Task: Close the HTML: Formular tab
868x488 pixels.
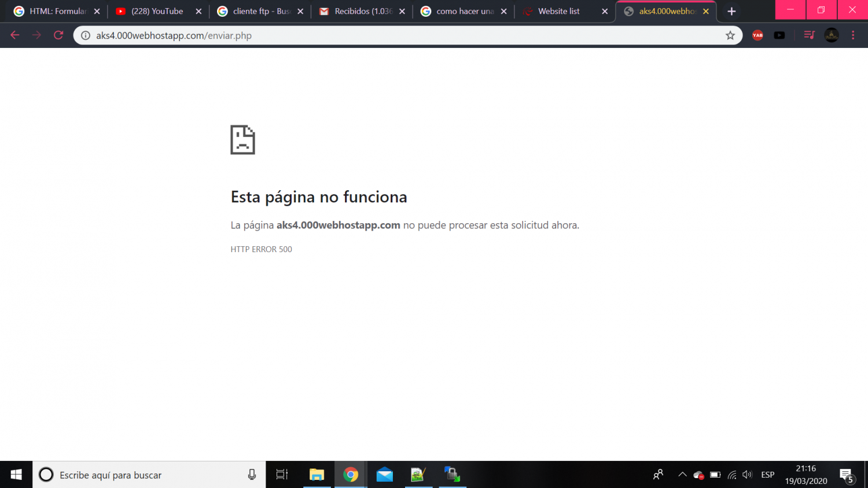Action: click(x=97, y=11)
